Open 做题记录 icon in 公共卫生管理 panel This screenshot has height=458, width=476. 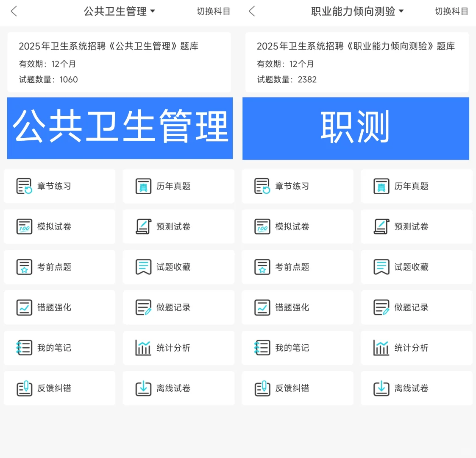(143, 307)
